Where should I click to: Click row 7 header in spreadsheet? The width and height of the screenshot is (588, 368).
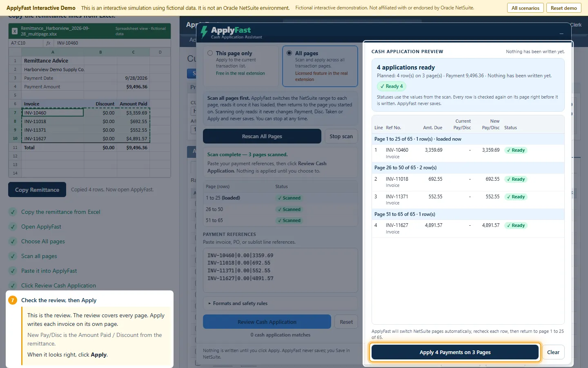coord(15,113)
